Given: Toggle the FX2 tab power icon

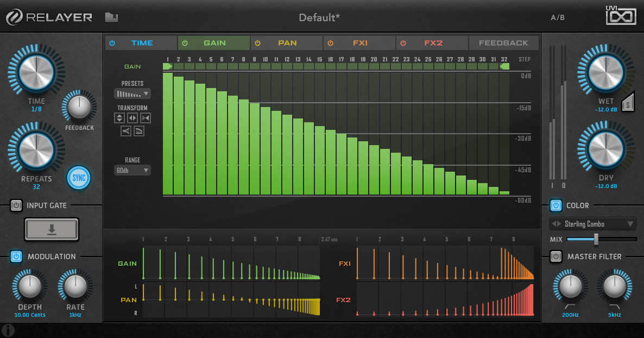Looking at the screenshot, I should coord(403,43).
